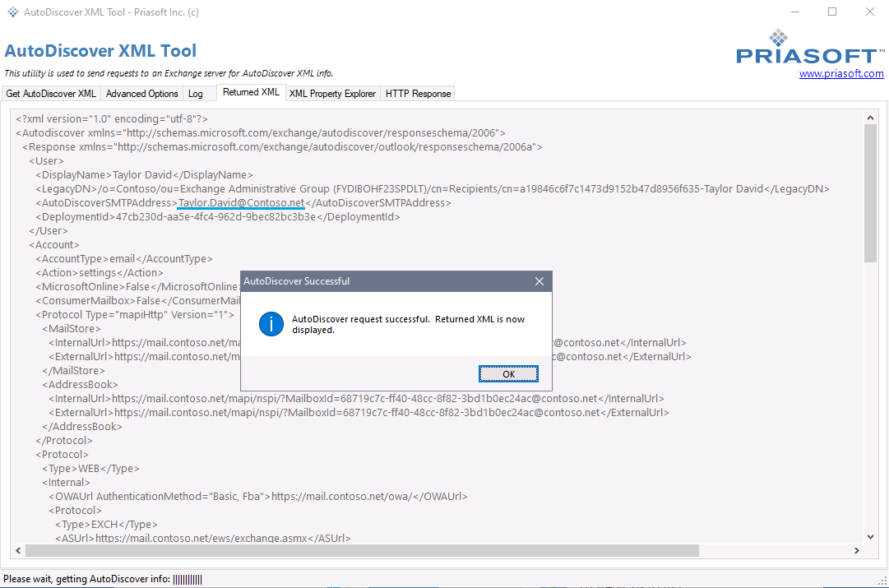Viewport: 889px width, 588px height.
Task: Open the HTTP Response tab
Action: (x=418, y=94)
